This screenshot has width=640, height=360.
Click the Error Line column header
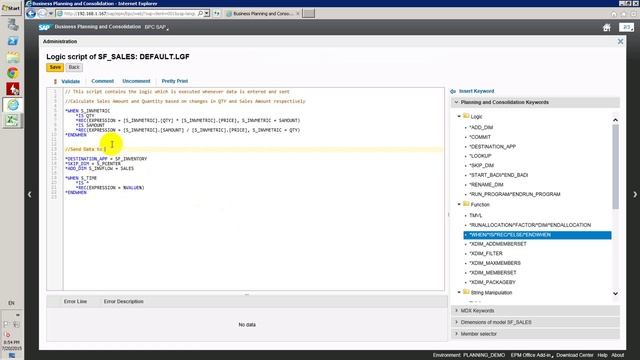pos(75,301)
